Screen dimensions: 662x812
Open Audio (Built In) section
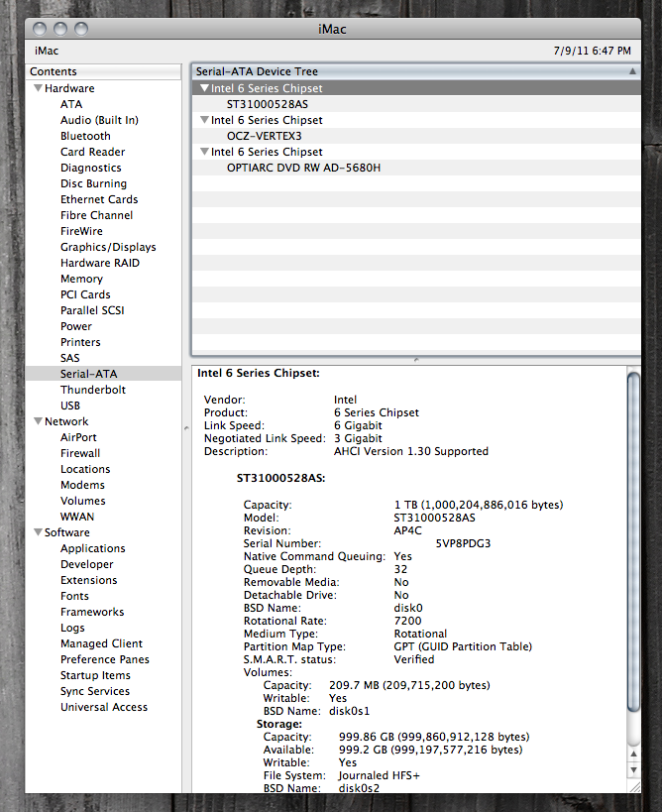coord(99,120)
